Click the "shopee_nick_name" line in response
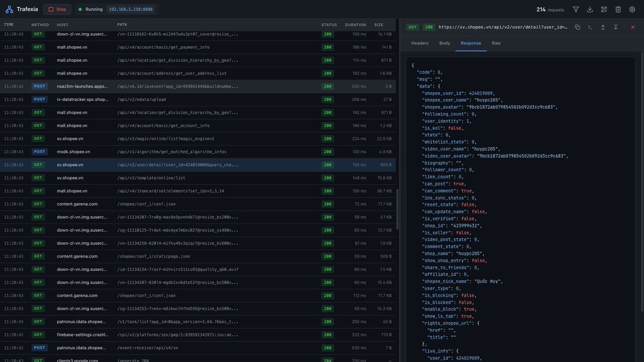Image resolution: width=644 pixels, height=362 pixels. [463, 281]
